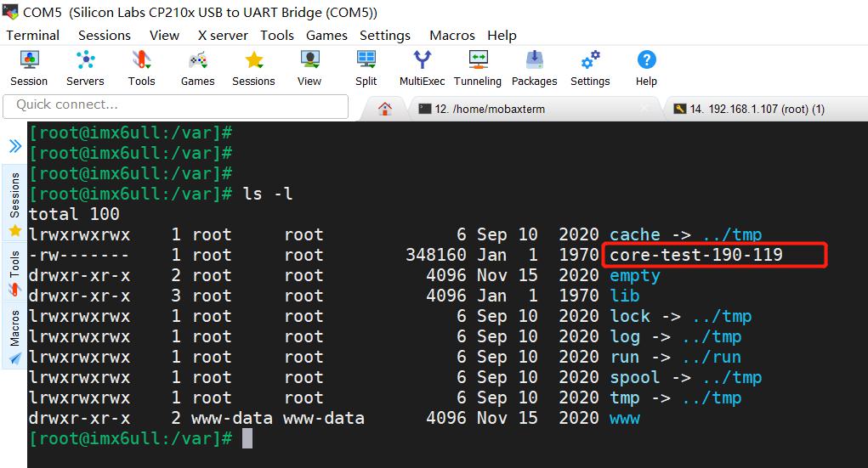Open the Games menu in menu bar
Screen dimensions: 868x468
pyautogui.click(x=326, y=36)
